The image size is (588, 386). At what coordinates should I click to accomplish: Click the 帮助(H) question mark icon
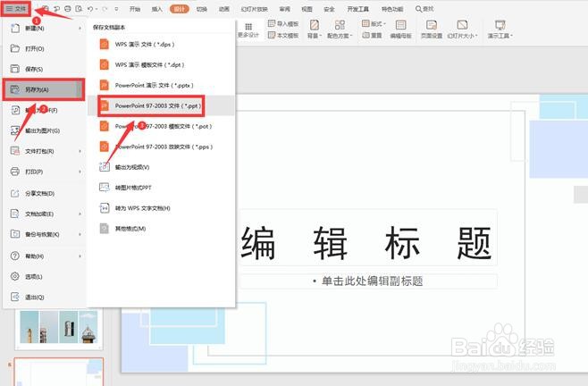coord(15,256)
